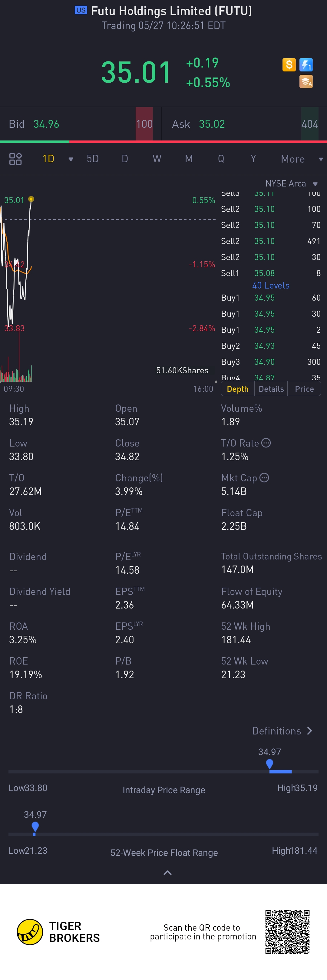Tap the DR Ratio 1:8 value

pos(16,710)
